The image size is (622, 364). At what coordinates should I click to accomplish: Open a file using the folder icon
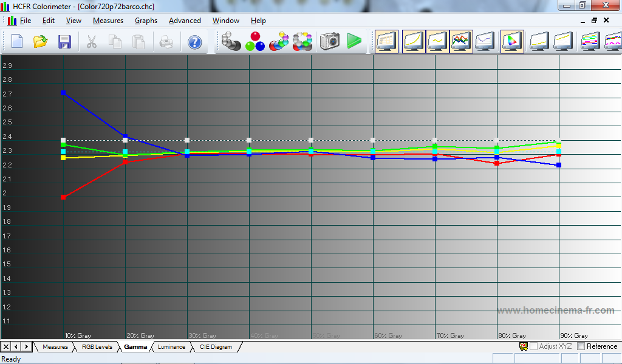tap(41, 41)
